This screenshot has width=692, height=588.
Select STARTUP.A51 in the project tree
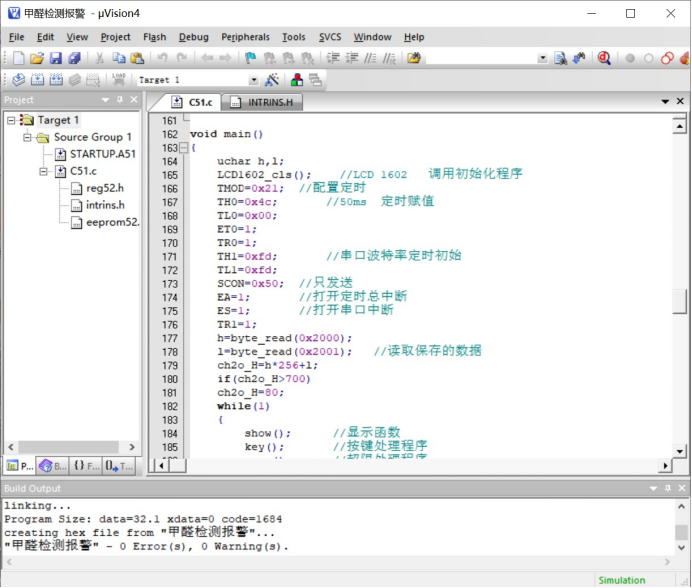click(x=102, y=154)
